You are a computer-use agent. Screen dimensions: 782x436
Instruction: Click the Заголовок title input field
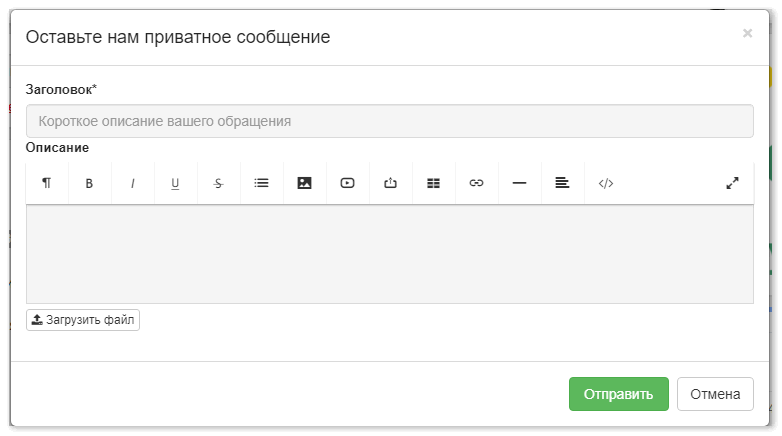tap(390, 121)
